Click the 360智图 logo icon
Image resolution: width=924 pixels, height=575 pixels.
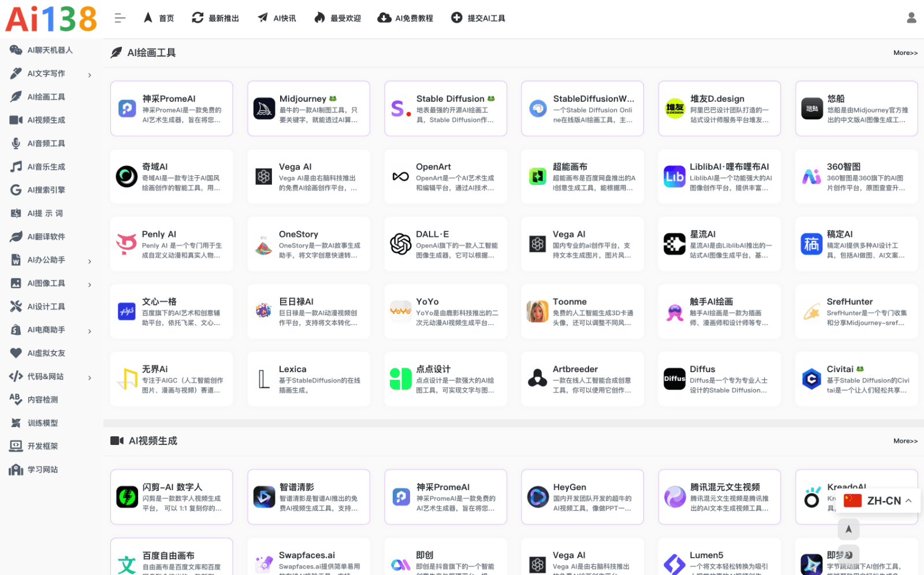pyautogui.click(x=811, y=176)
